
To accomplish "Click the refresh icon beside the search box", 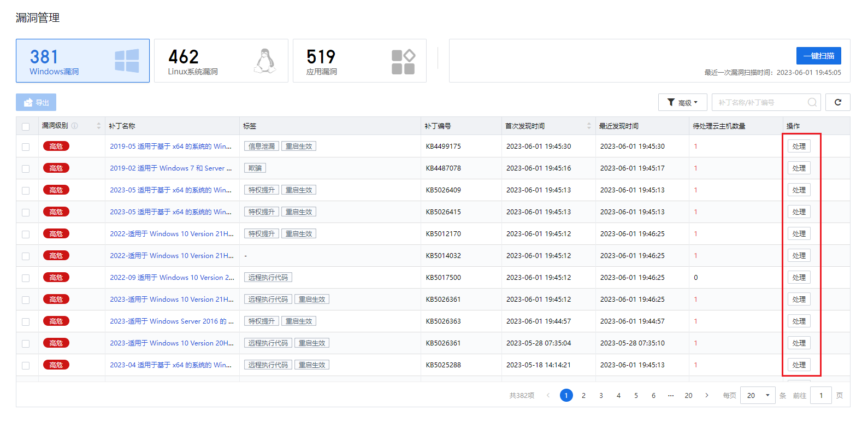I will (837, 102).
